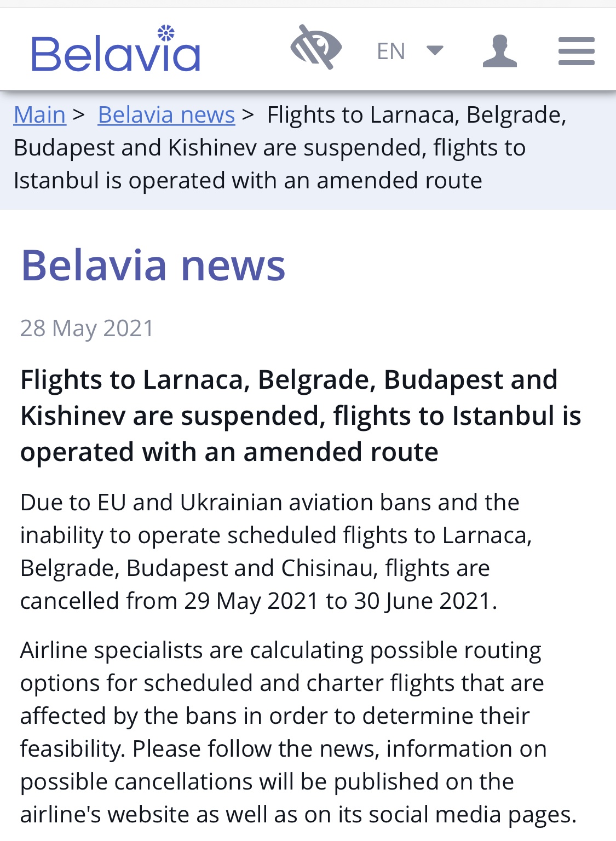
Task: Click the 28 May 2021 publication date
Action: click(87, 329)
